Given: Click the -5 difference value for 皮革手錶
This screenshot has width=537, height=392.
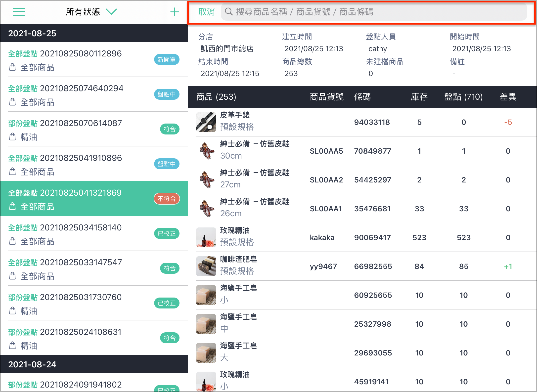Looking at the screenshot, I should [x=508, y=122].
